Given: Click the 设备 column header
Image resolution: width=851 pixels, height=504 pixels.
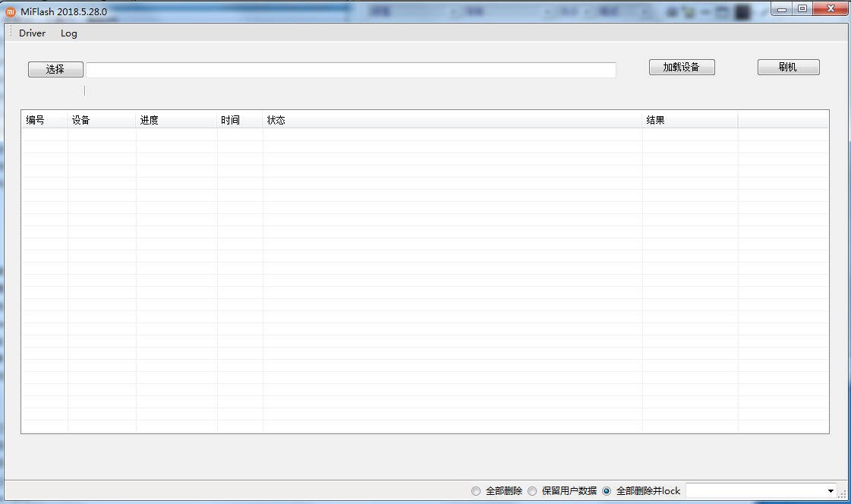Looking at the screenshot, I should [102, 120].
